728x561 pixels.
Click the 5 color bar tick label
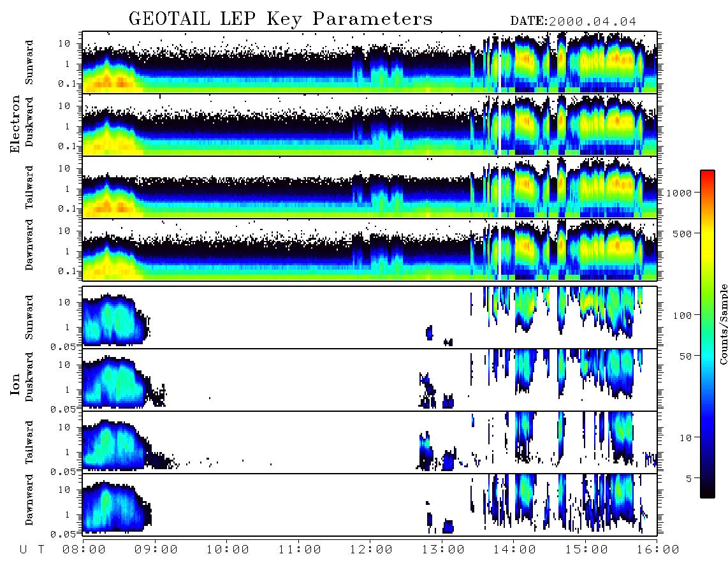[x=689, y=479]
